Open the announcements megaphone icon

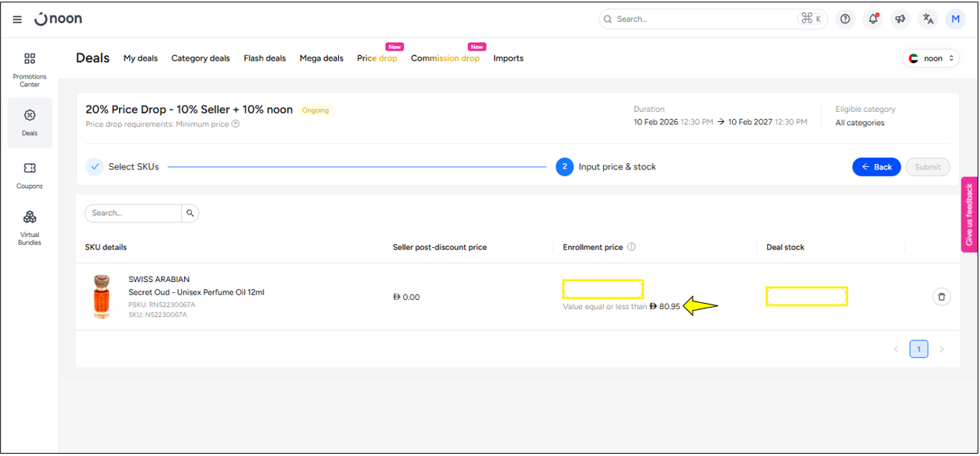901,19
